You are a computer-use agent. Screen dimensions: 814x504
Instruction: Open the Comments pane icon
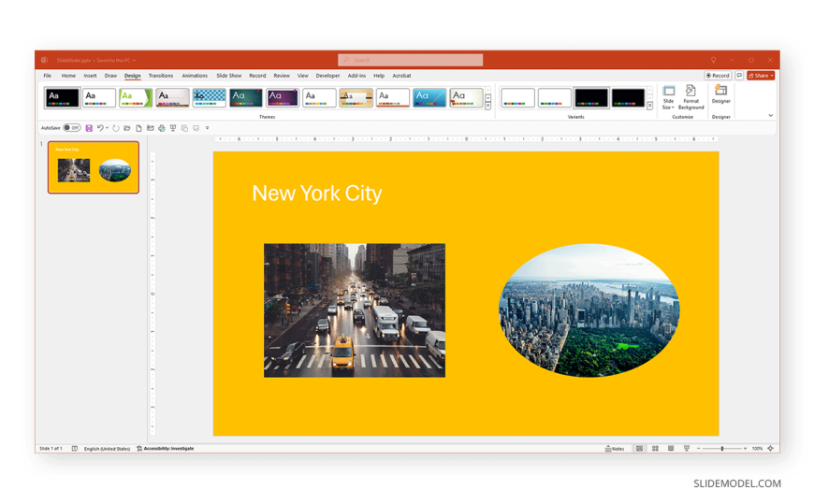739,76
